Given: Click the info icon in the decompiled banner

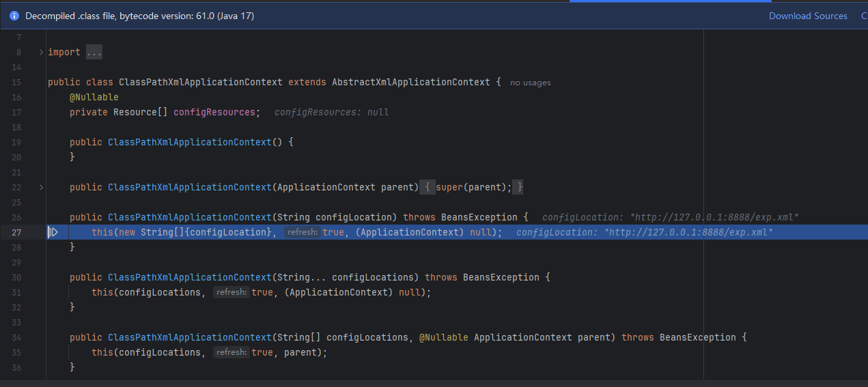Looking at the screenshot, I should pos(14,16).
